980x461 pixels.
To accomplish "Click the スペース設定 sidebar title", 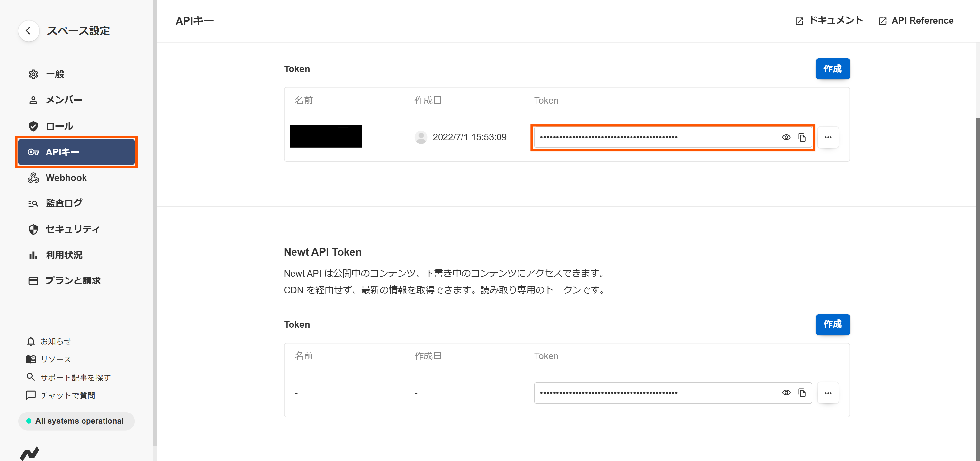I will point(78,31).
